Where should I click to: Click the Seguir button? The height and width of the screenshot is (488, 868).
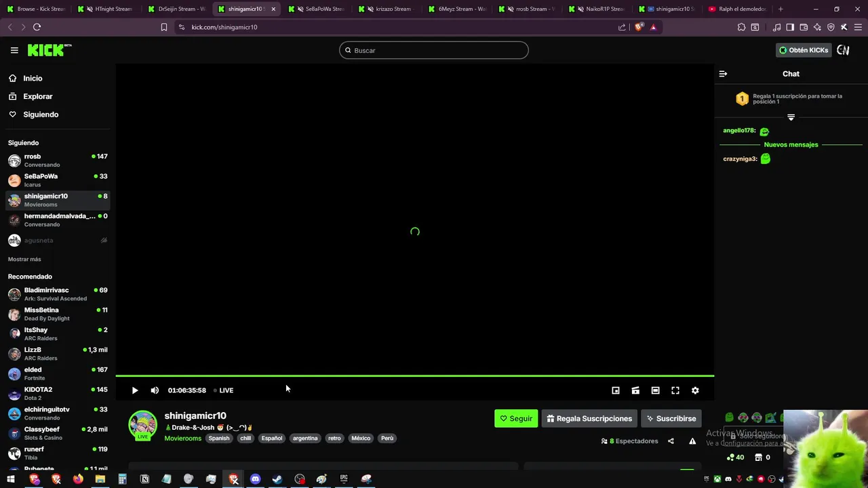pos(516,419)
